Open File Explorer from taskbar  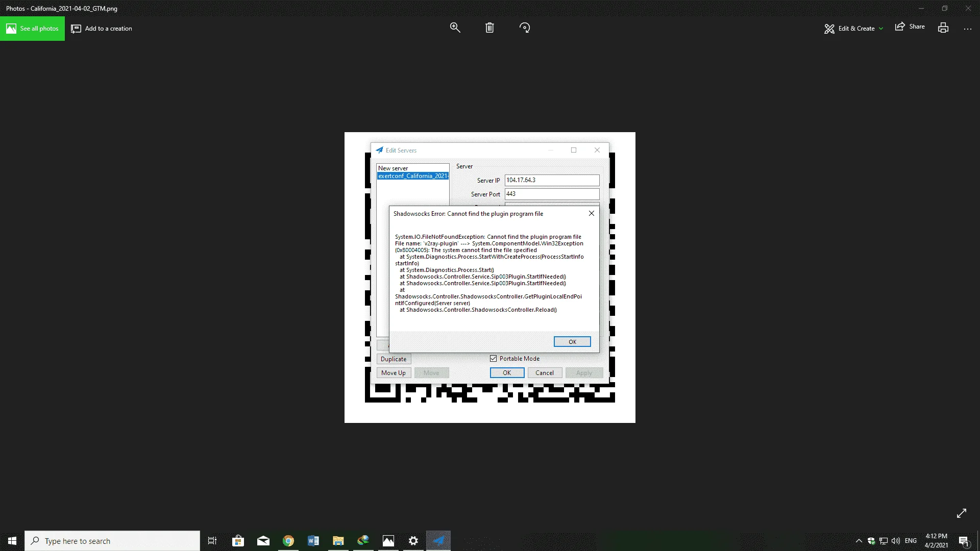(x=338, y=541)
